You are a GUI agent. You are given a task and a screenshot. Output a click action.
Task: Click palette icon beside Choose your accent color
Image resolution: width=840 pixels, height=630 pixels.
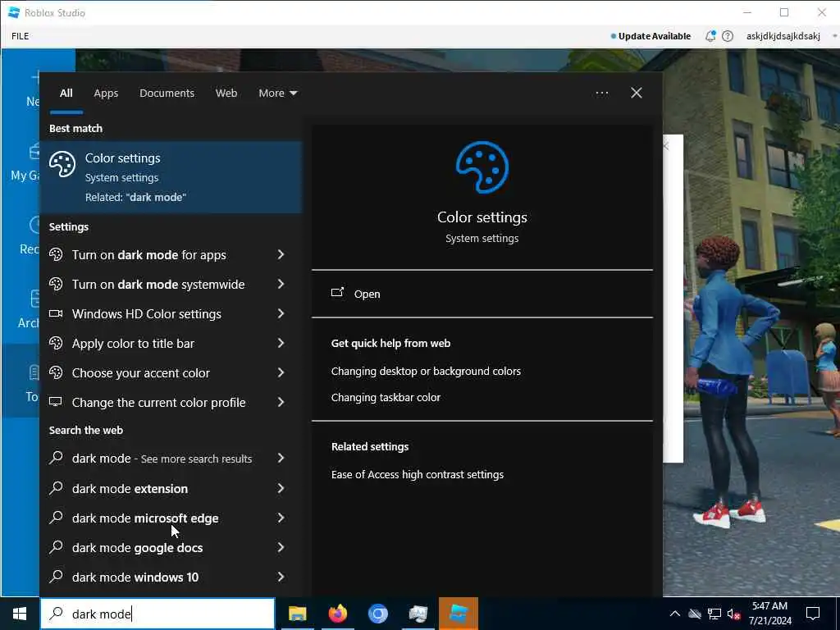(56, 372)
